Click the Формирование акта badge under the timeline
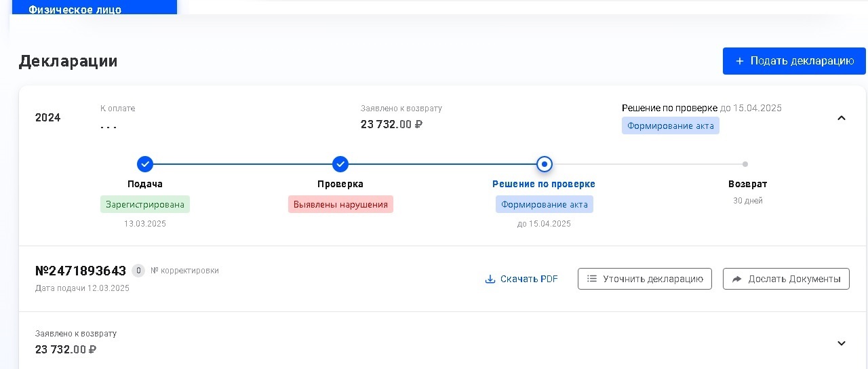The height and width of the screenshot is (369, 868). (x=545, y=204)
